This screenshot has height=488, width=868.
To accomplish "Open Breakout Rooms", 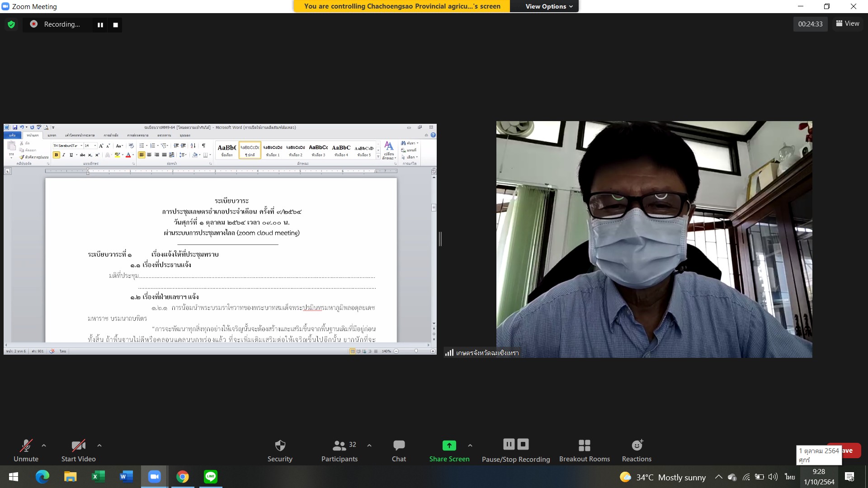I will [584, 451].
